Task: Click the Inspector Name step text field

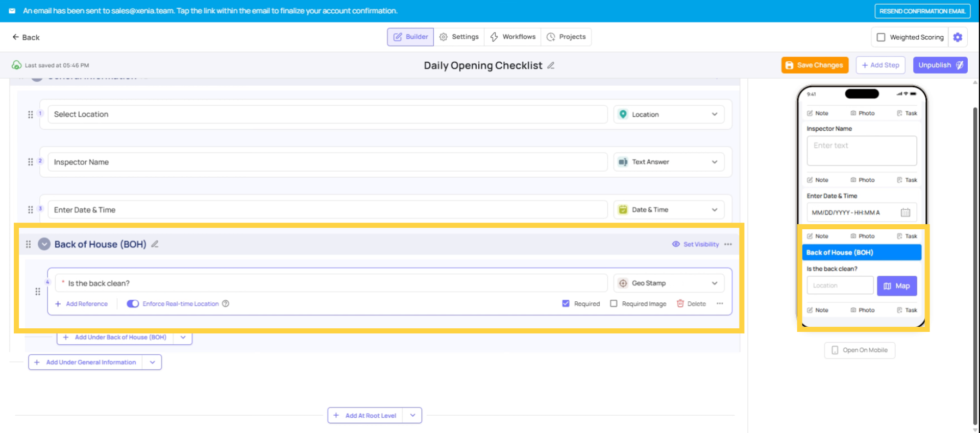Action: tap(327, 162)
